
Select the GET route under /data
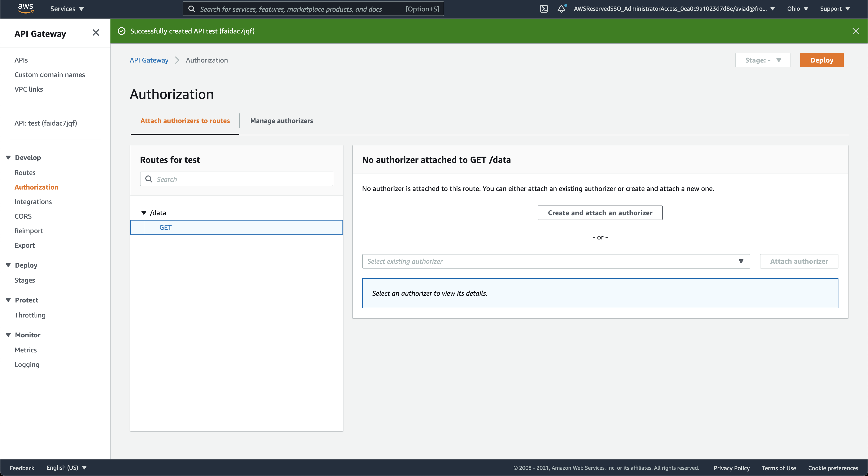click(165, 227)
